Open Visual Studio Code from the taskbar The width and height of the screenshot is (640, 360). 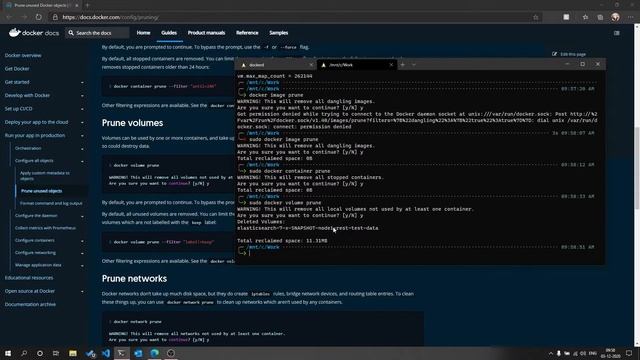pos(106,353)
